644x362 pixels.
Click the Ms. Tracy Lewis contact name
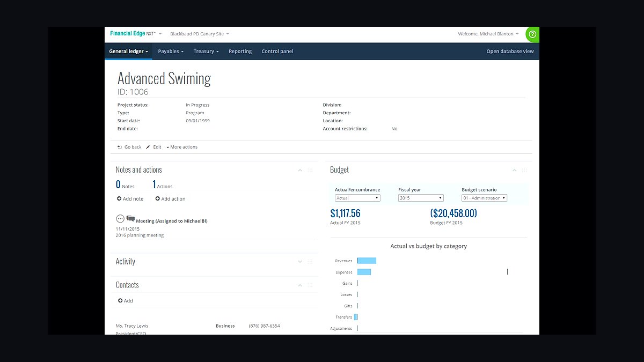[x=132, y=326]
